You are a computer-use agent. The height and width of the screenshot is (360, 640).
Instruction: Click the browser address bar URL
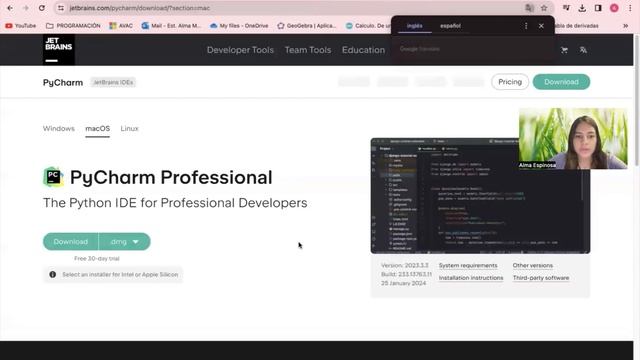(140, 8)
